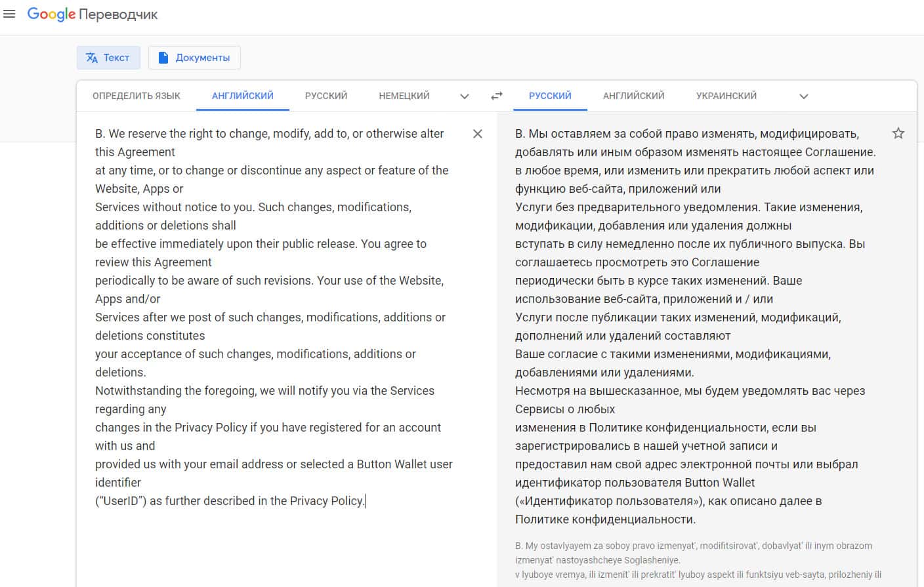Choose Русский as the source language
Screen dimensions: 924x587
(x=326, y=96)
